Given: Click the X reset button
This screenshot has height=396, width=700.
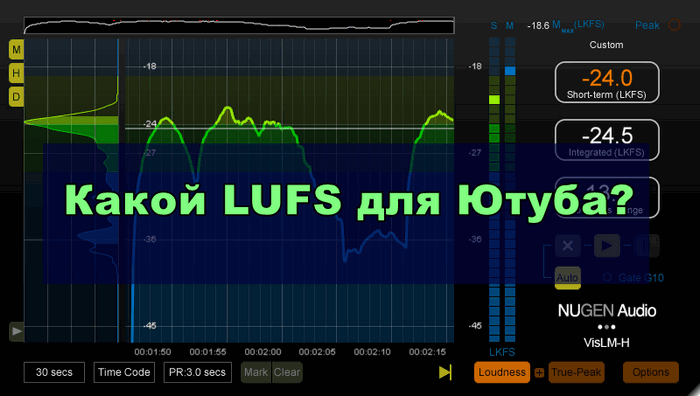Looking at the screenshot, I should (x=568, y=246).
